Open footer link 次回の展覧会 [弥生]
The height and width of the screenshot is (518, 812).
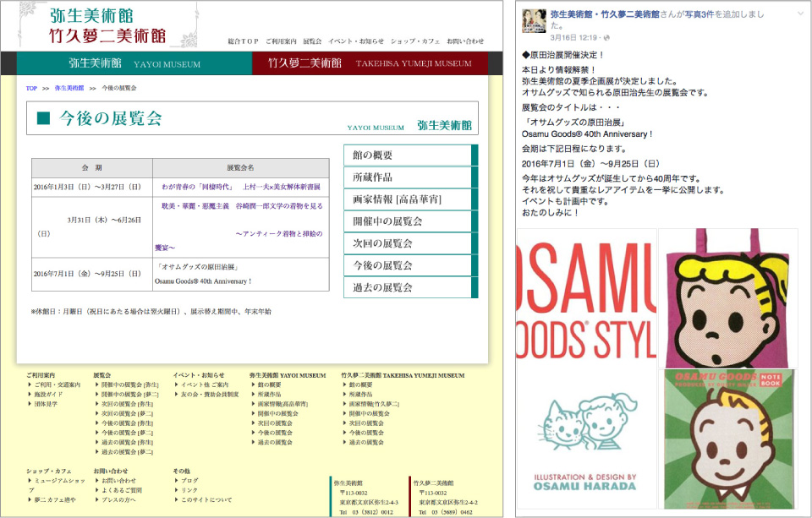point(127,404)
